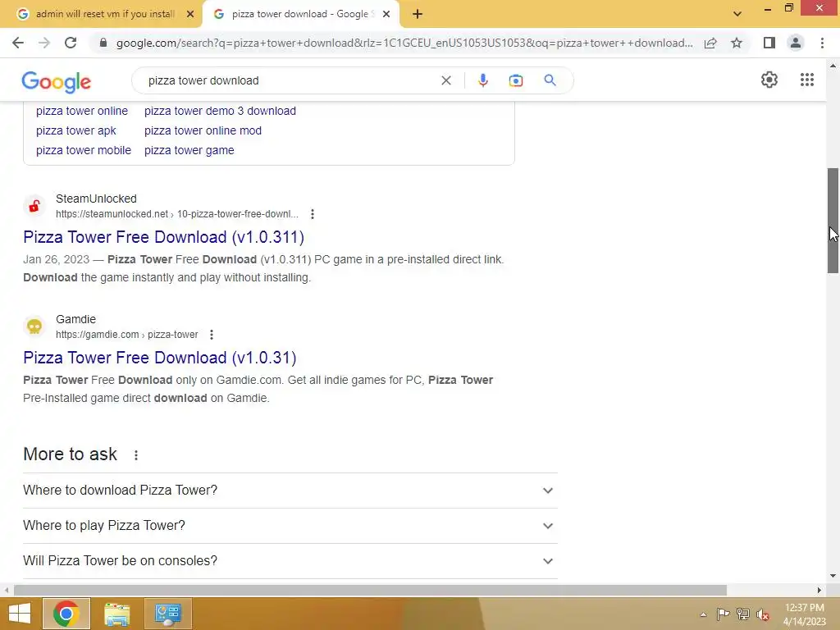Viewport: 840px width, 630px height.
Task: Open 'pizza tower game' related search
Action: [189, 151]
